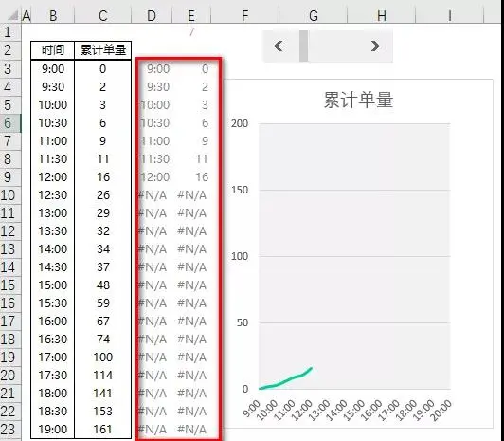Click the value 26 in column C
This screenshot has height=441, width=504.
[x=103, y=195]
